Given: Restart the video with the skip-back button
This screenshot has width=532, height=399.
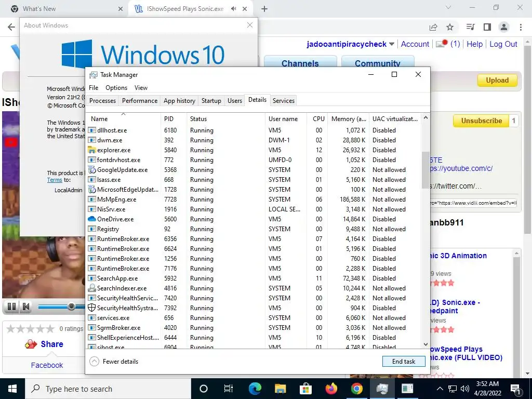Looking at the screenshot, I should coord(26,307).
